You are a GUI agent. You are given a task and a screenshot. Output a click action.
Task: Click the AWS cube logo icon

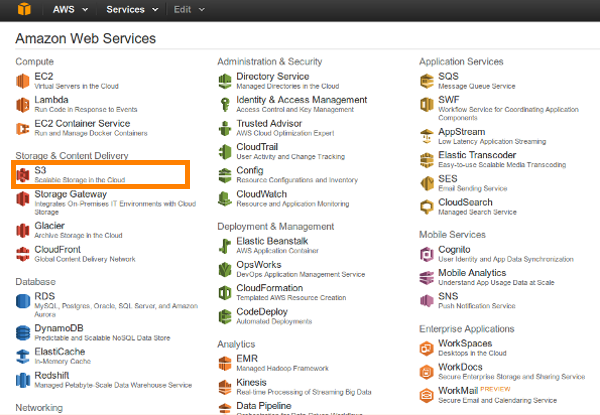24,9
